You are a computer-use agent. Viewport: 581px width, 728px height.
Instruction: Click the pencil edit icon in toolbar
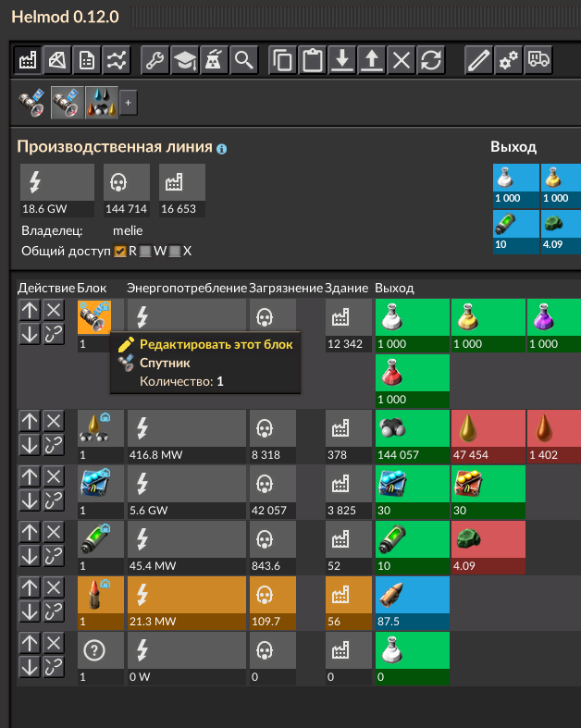(x=479, y=60)
